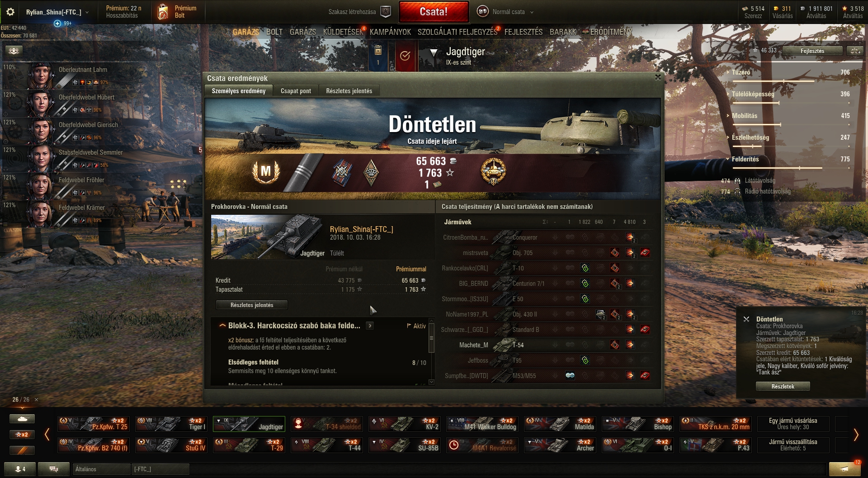Toggle the x2 bonus carousel filter
Image resolution: width=868 pixels, height=478 pixels.
[x=22, y=435]
